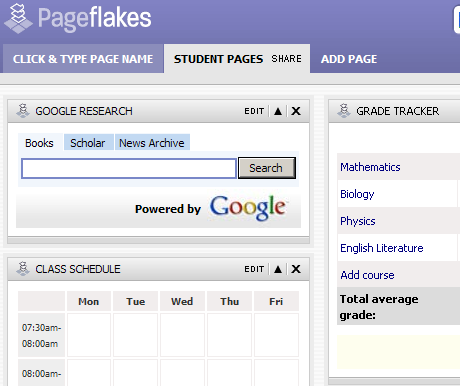Close the Class Schedule flake

point(296,269)
